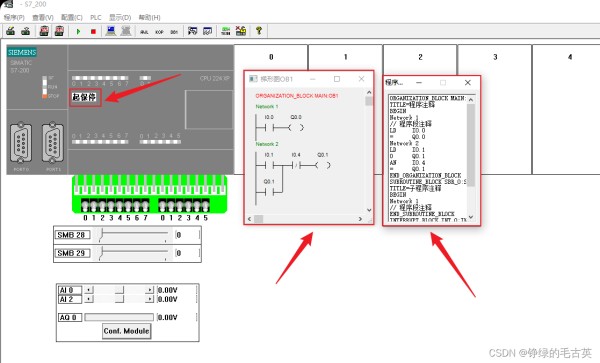Open the 程序(P) menu
This screenshot has height=363, width=600.
[14, 18]
